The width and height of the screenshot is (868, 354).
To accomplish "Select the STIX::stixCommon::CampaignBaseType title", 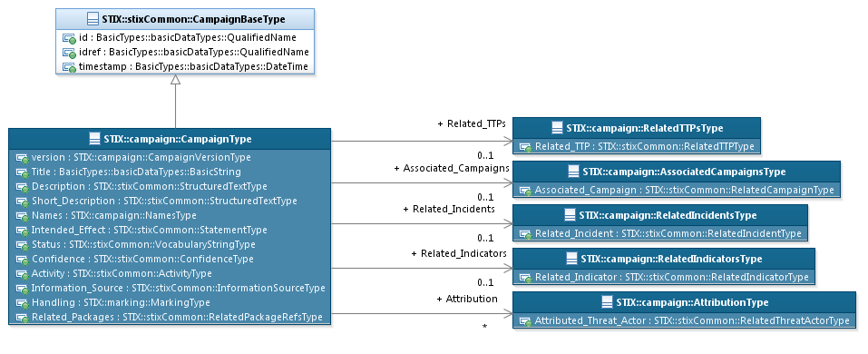I will (x=194, y=19).
